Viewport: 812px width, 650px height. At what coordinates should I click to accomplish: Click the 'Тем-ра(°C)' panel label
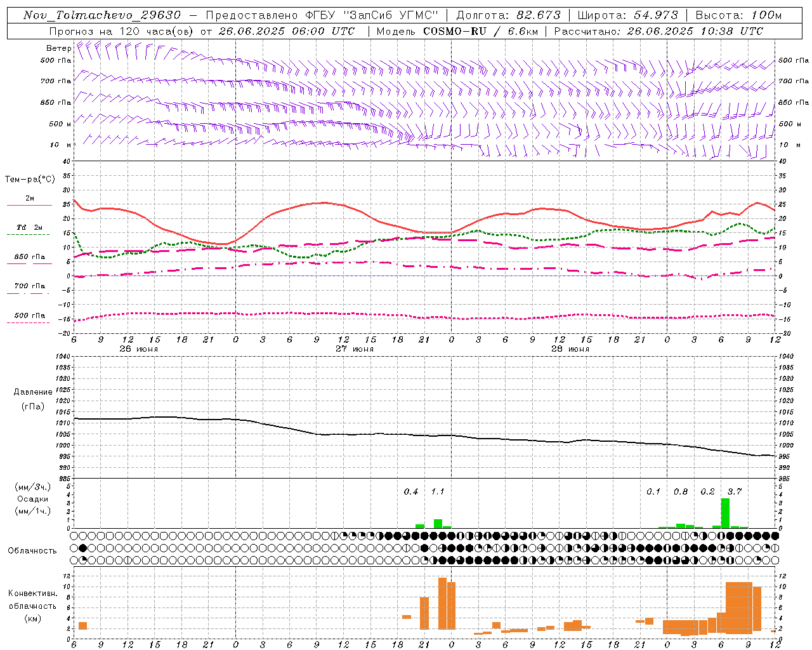30,180
